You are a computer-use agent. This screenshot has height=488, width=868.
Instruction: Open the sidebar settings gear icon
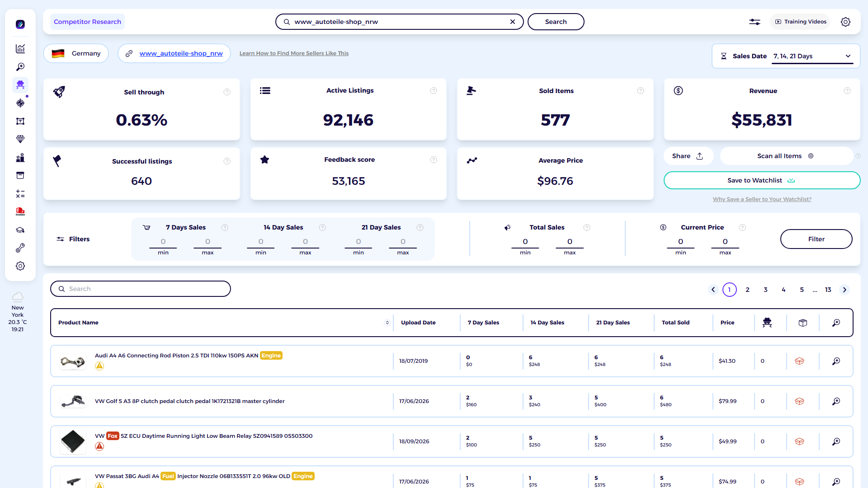tap(20, 266)
